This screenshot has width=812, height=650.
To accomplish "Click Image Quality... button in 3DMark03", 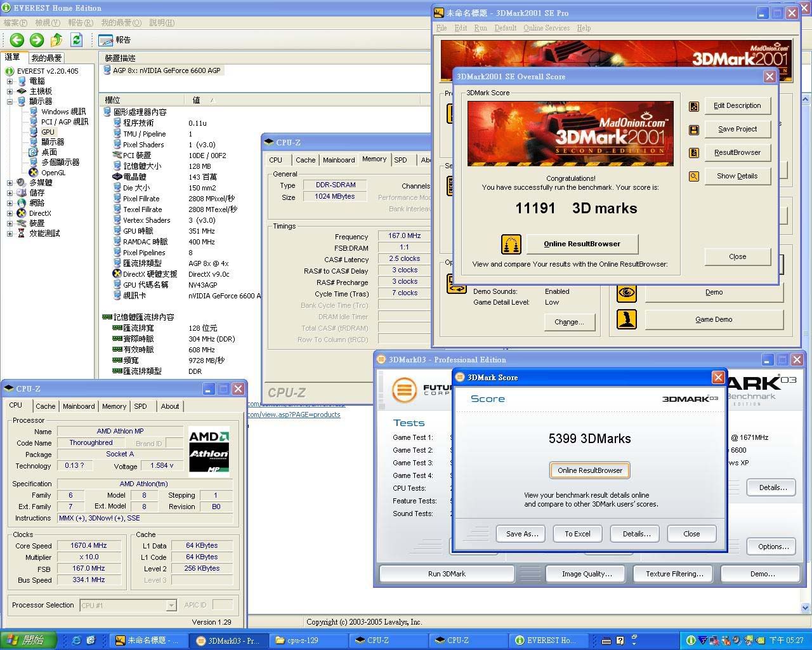I will point(587,574).
